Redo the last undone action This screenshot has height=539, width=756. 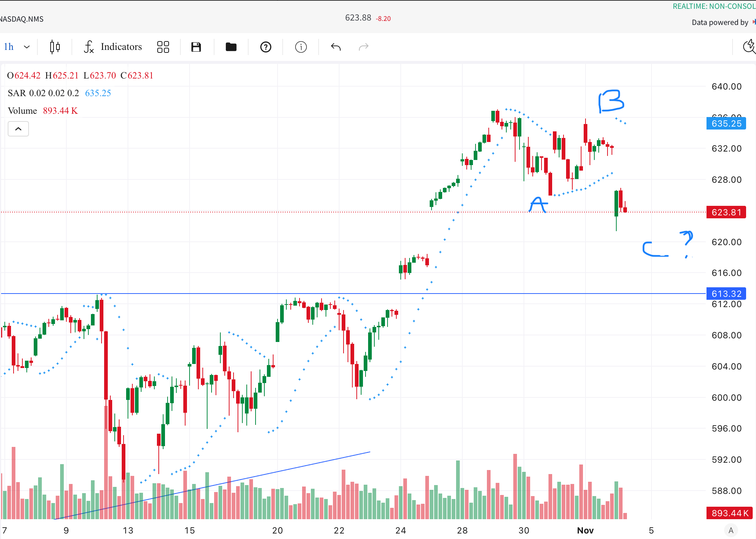(363, 47)
